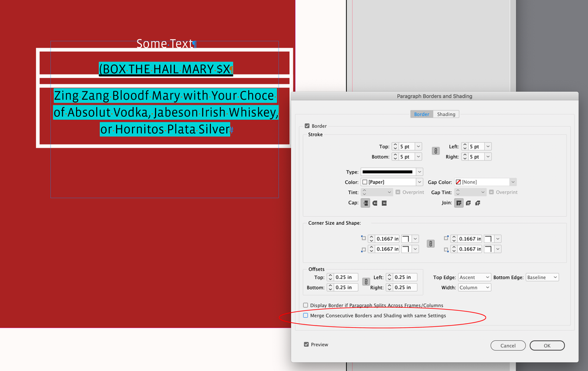This screenshot has height=371, width=588.
Task: Select the round cap icon
Action: coord(375,203)
